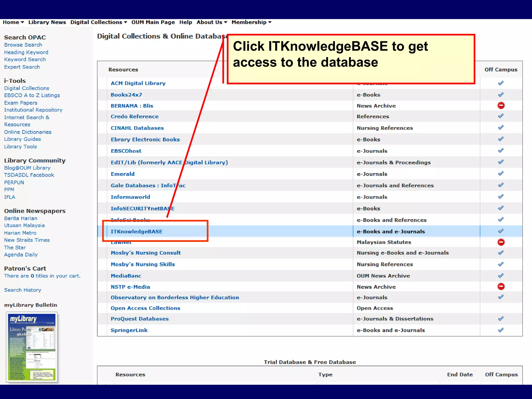Viewport: 532px width, 399px height.
Task: Open the CINAHL Databases link
Action: tap(137, 128)
